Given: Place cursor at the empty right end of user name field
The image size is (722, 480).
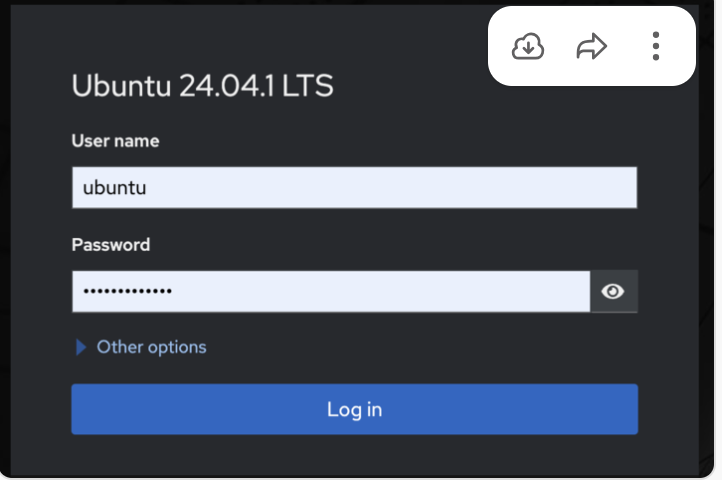Looking at the screenshot, I should pyautogui.click(x=560, y=188).
